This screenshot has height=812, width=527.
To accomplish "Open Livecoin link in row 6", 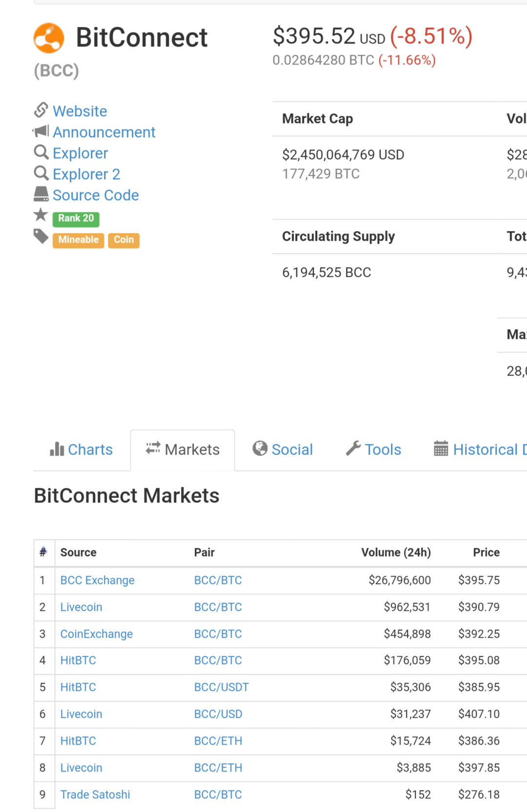I will coord(81,714).
